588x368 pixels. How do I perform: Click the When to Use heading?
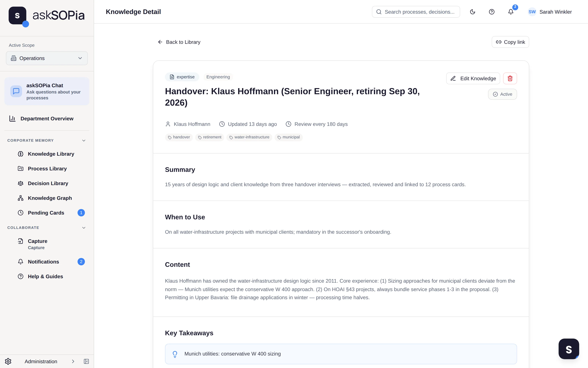pyautogui.click(x=185, y=217)
